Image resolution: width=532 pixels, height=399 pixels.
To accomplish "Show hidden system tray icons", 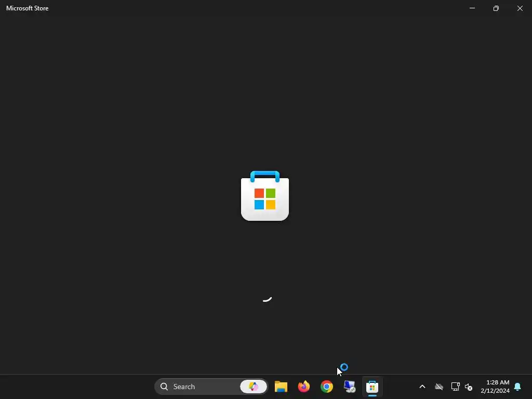I will pos(422,387).
